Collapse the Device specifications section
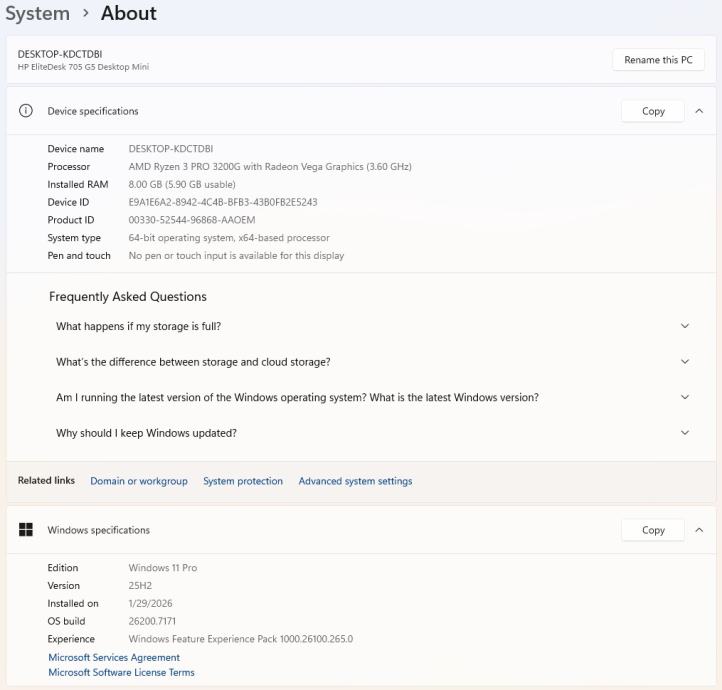This screenshot has height=690, width=722. 699,111
